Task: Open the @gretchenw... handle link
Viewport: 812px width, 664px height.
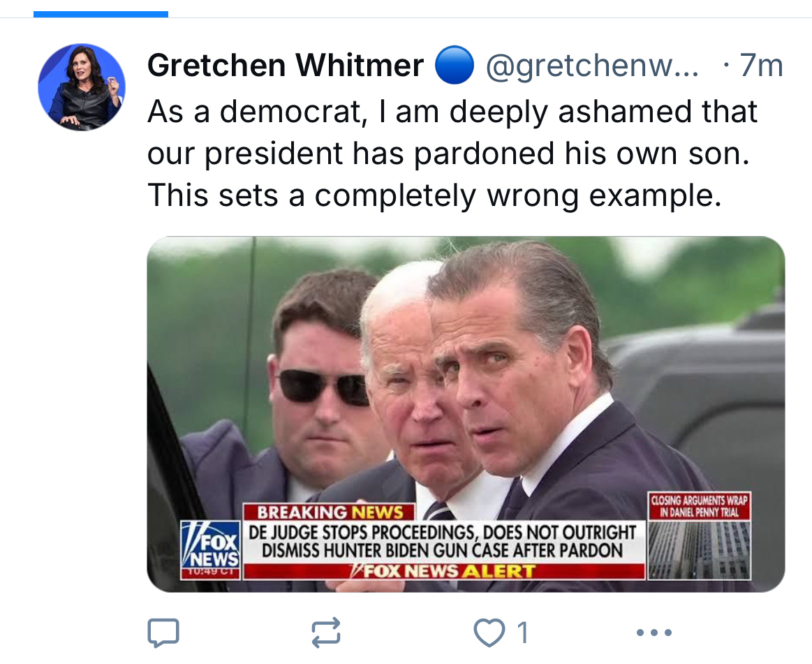Action: (x=591, y=66)
